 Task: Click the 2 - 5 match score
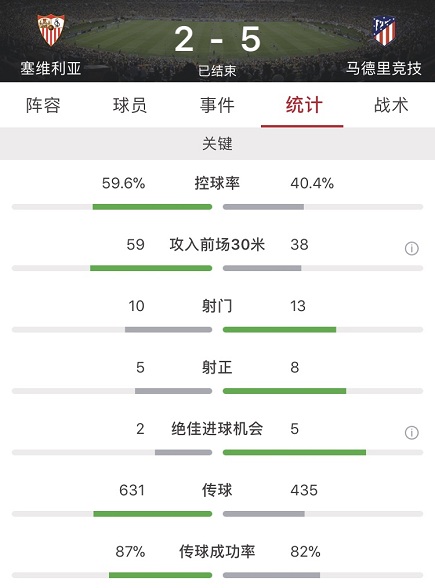click(217, 39)
